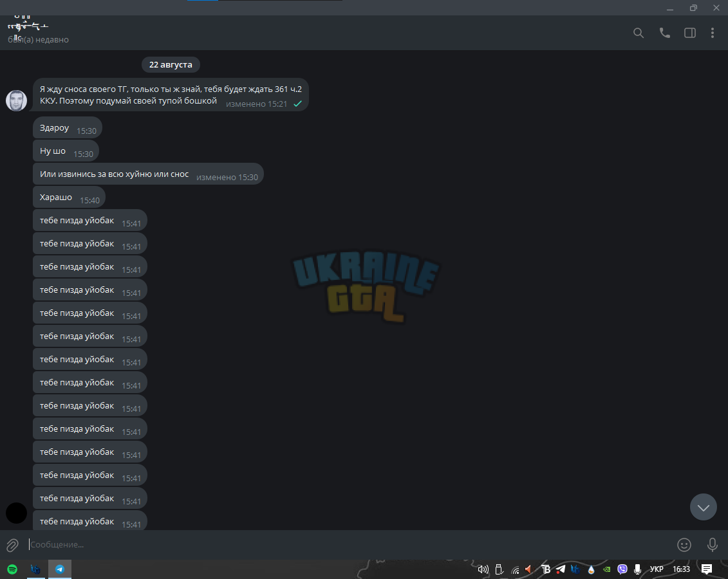The width and height of the screenshot is (728, 579).
Task: Select the 'Здароу' message bubble
Action: click(x=68, y=128)
